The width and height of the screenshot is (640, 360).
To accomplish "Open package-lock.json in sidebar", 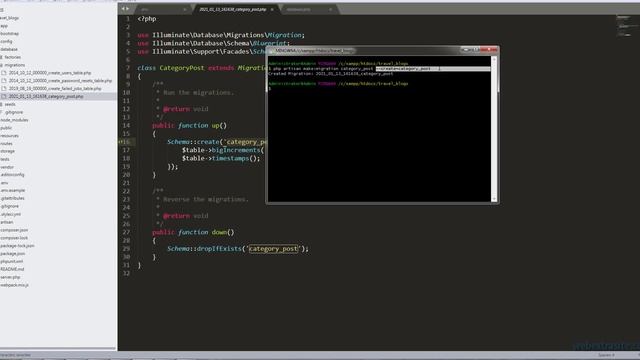I will coord(17,246).
